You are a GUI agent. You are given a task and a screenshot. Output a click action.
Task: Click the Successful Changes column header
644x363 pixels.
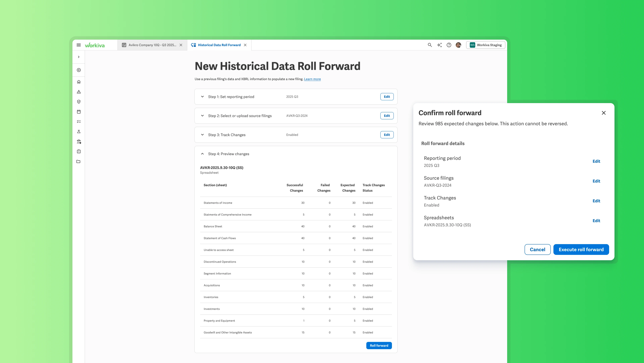click(x=295, y=188)
